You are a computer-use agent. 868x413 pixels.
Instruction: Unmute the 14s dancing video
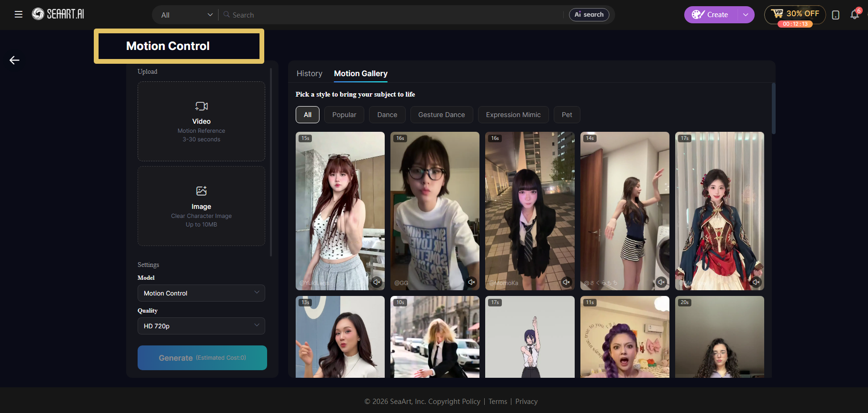tap(661, 282)
